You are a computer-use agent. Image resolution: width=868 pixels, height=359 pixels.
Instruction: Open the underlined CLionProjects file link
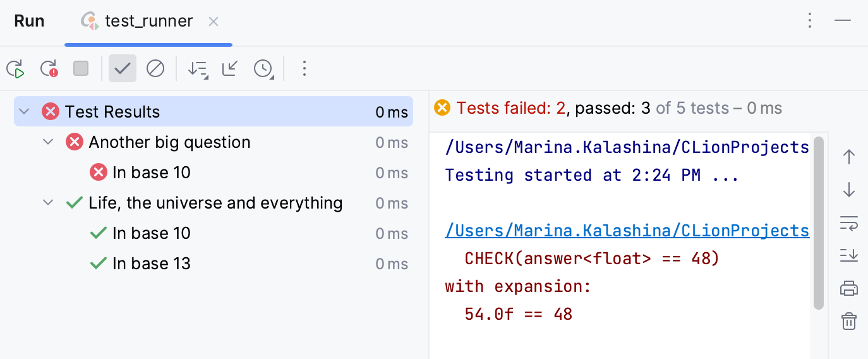[x=627, y=231]
